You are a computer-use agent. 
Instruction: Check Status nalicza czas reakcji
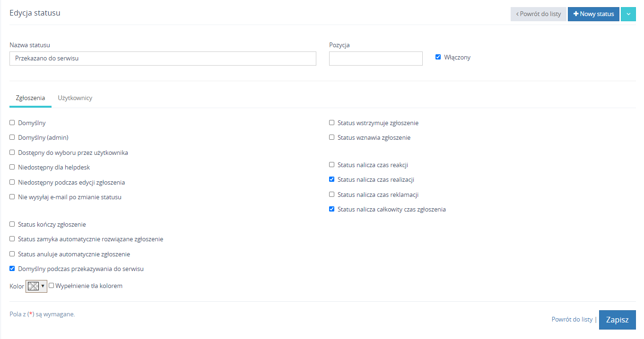pos(332,165)
